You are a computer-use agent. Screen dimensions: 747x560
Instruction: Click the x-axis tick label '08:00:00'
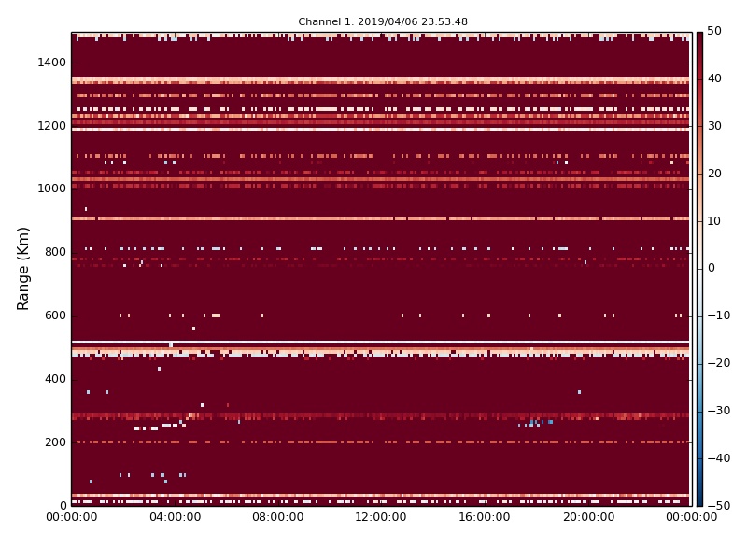pyautogui.click(x=278, y=517)
